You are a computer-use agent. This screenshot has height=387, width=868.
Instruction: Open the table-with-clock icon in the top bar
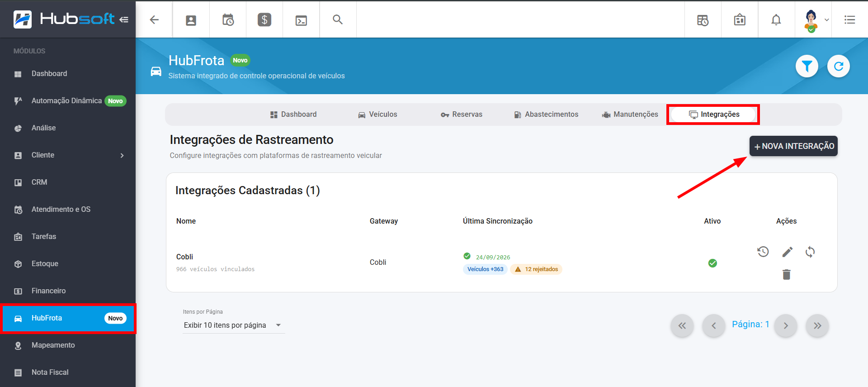pos(703,20)
